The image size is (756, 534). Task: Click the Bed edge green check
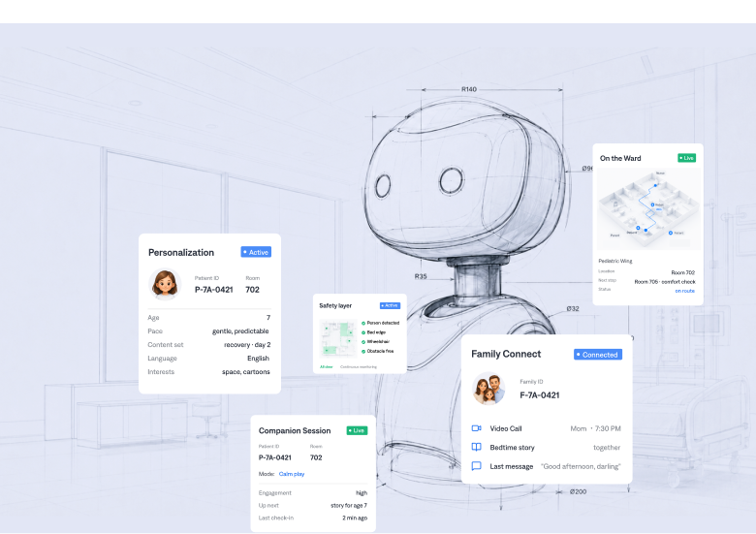363,332
